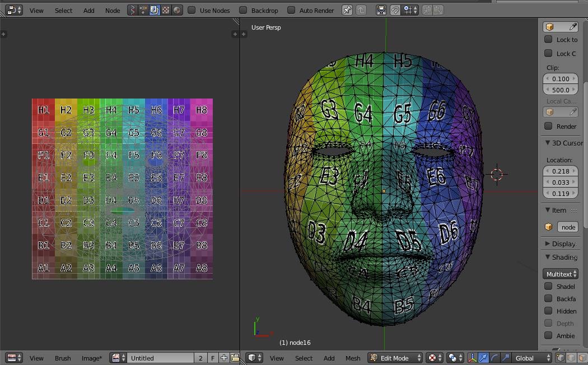Screen dimensions: 588x365
Task: Click the image user count 2 button
Action: [x=200, y=358]
